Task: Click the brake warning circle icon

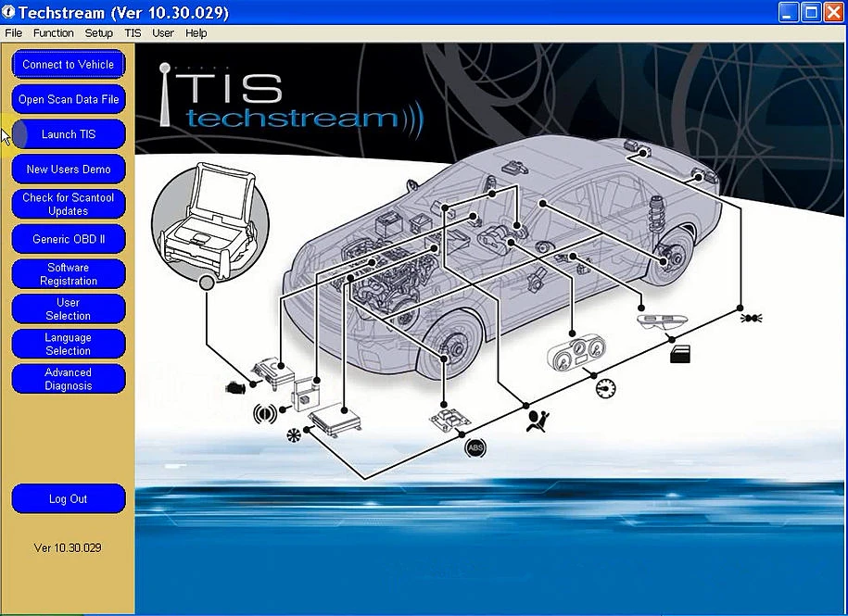Action: (265, 414)
